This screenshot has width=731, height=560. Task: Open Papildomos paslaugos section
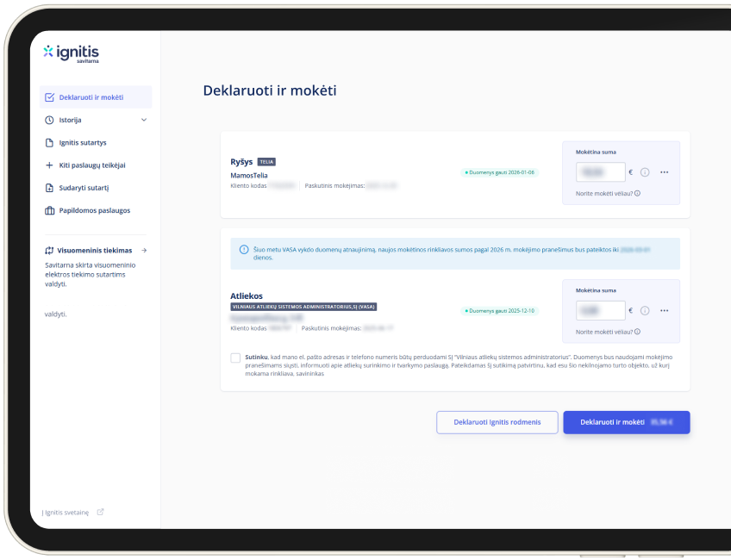pyautogui.click(x=94, y=210)
